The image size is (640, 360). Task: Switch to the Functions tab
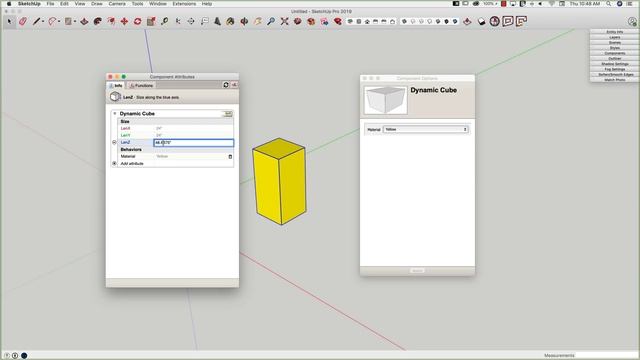coord(141,85)
